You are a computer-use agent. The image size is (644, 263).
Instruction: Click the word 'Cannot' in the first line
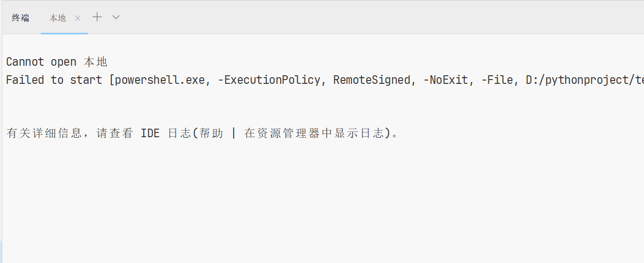point(25,62)
